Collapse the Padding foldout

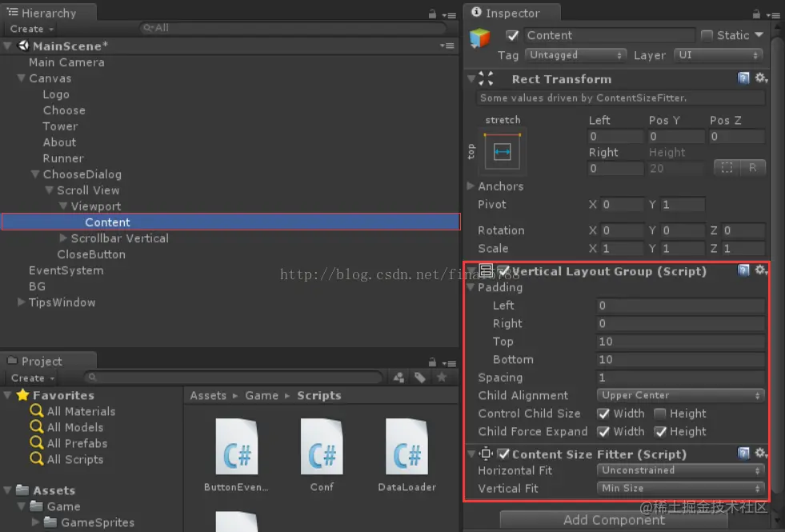(x=471, y=287)
